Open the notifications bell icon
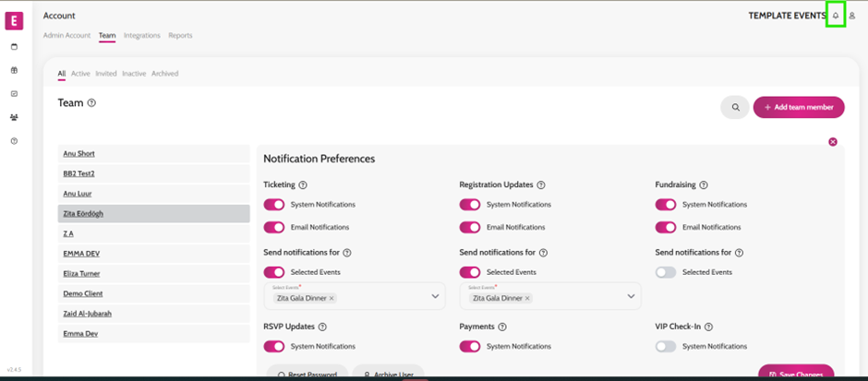 click(836, 16)
